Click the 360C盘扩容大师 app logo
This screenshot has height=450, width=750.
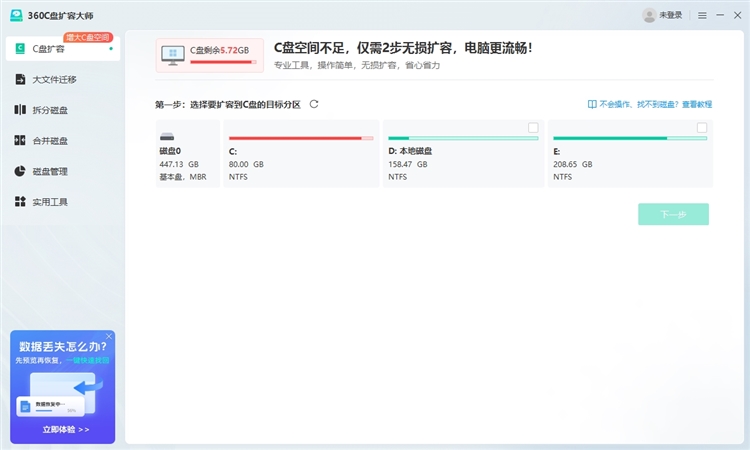coord(16,15)
